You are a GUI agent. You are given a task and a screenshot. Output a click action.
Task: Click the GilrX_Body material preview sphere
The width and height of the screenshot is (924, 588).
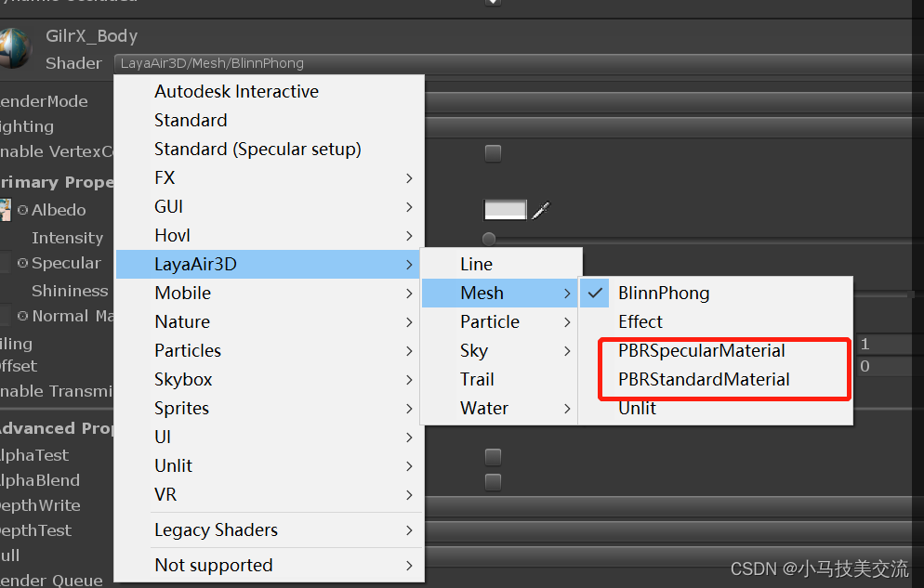[x=14, y=49]
